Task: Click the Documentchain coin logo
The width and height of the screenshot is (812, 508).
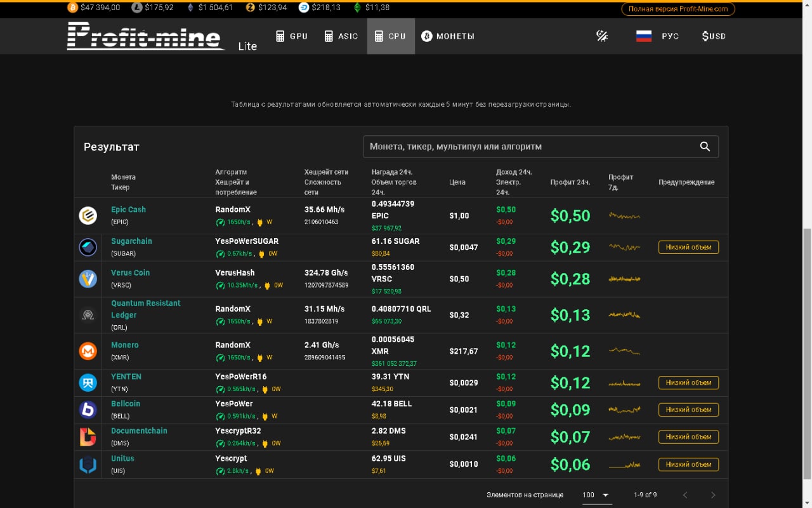Action: [88, 437]
